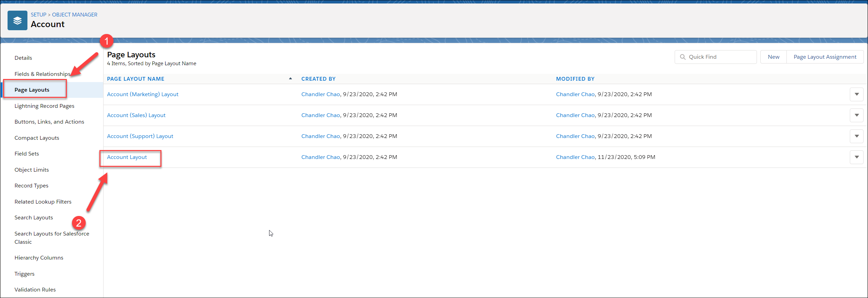Open the Account Layout page layout
This screenshot has width=868, height=298.
coord(127,157)
